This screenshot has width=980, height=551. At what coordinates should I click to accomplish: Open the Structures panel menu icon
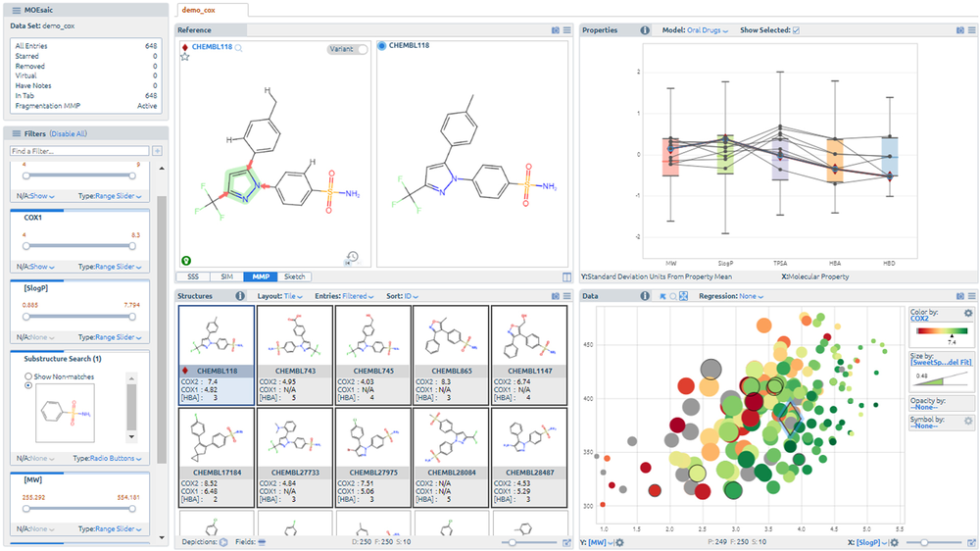[x=566, y=296]
